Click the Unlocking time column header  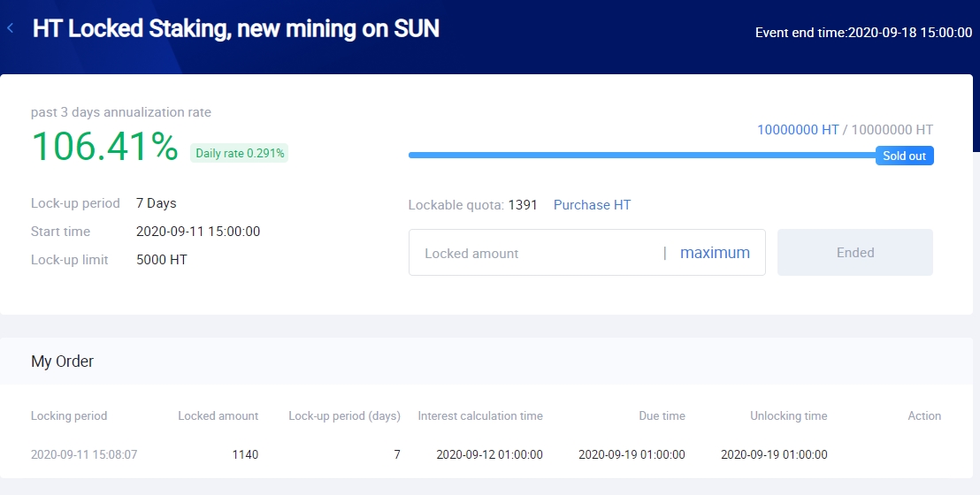(x=788, y=415)
